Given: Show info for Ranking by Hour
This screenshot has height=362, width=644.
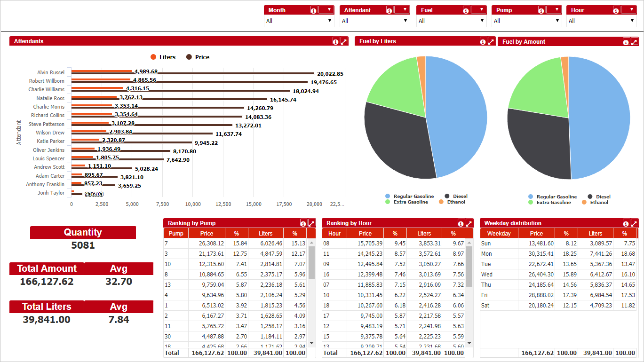Looking at the screenshot, I should pyautogui.click(x=461, y=223).
